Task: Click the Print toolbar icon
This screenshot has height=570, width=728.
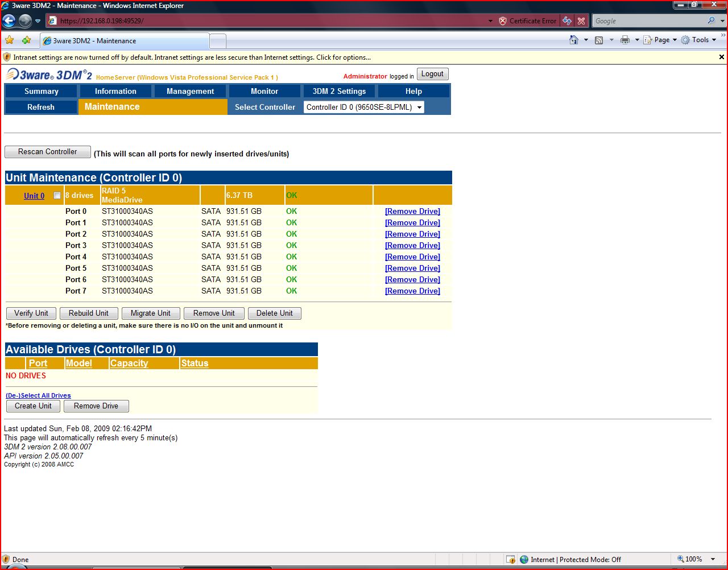Action: point(625,40)
